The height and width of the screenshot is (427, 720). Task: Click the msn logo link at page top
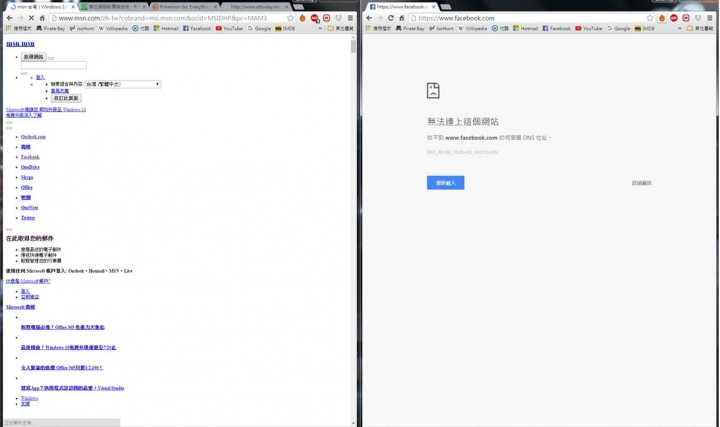coord(20,44)
